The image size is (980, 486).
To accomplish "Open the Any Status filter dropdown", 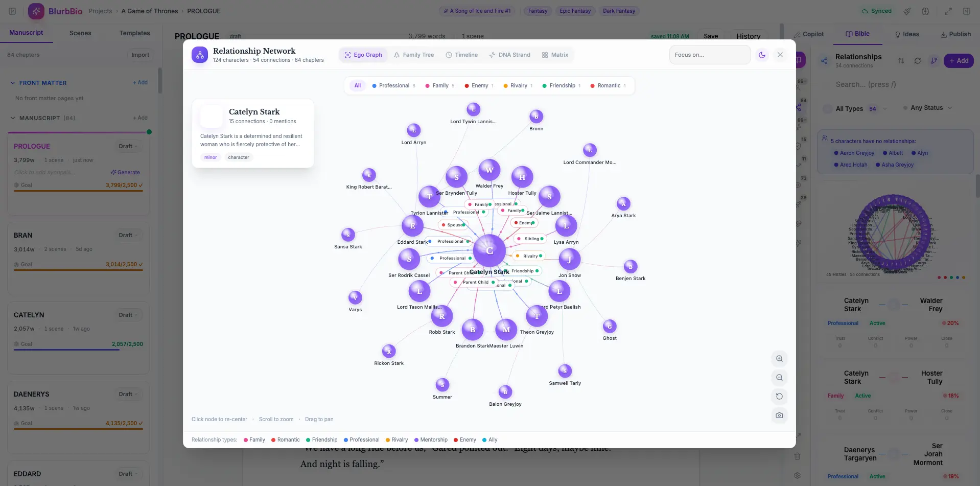I will point(927,108).
